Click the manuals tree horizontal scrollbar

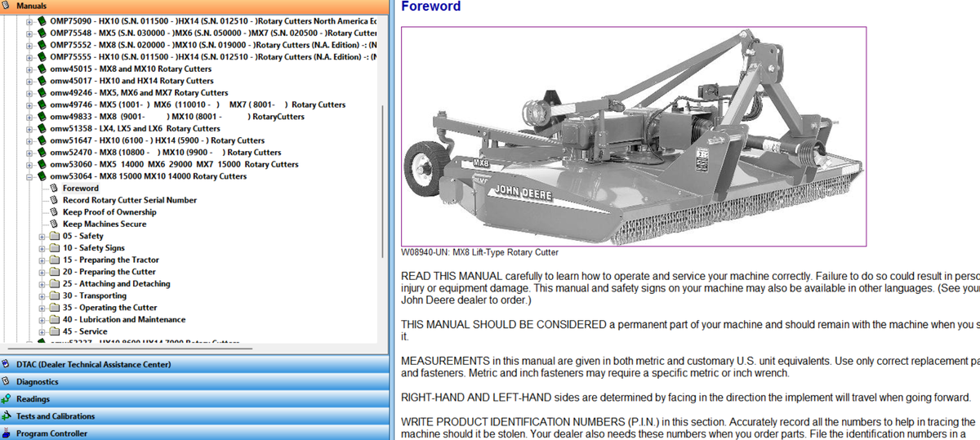tap(163, 349)
